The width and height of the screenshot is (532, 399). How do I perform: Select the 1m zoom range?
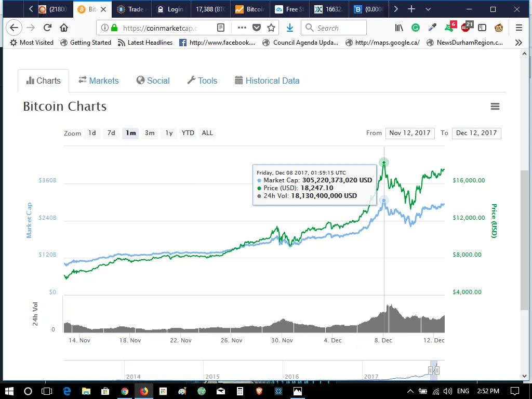pyautogui.click(x=130, y=133)
